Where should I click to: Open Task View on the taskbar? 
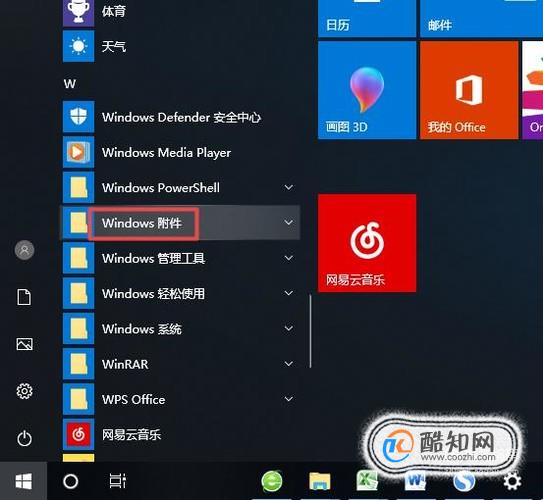[117, 481]
